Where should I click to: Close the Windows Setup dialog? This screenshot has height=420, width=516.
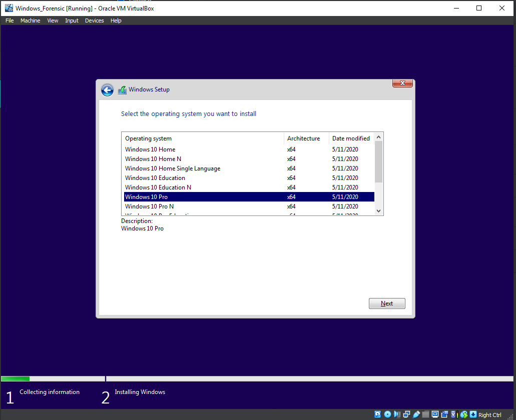click(402, 83)
